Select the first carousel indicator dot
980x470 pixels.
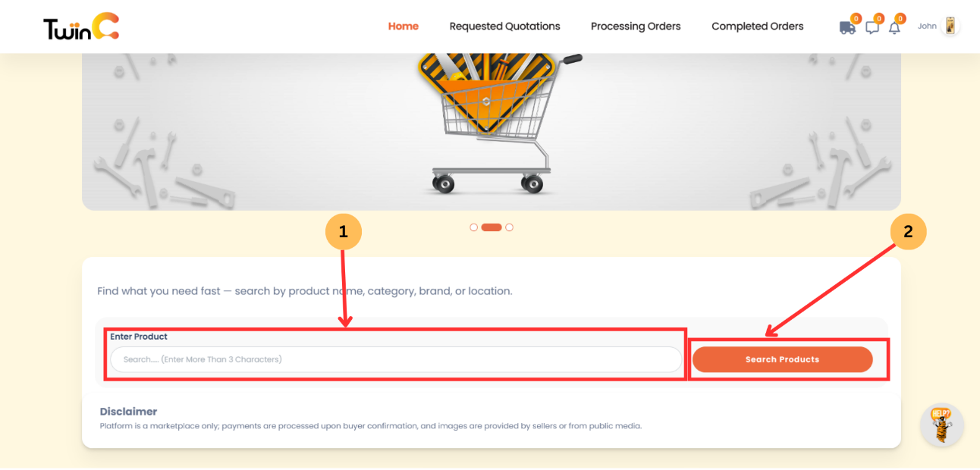tap(473, 227)
